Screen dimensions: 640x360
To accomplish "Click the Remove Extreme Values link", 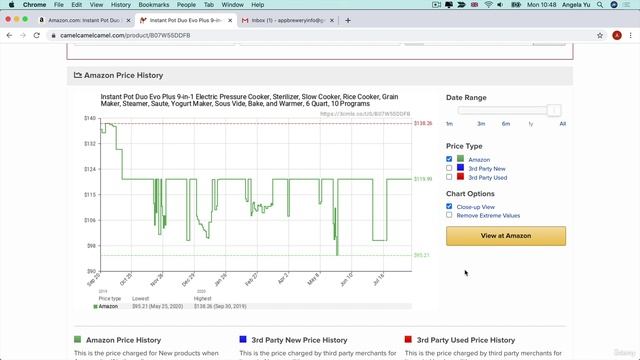I will click(488, 216).
